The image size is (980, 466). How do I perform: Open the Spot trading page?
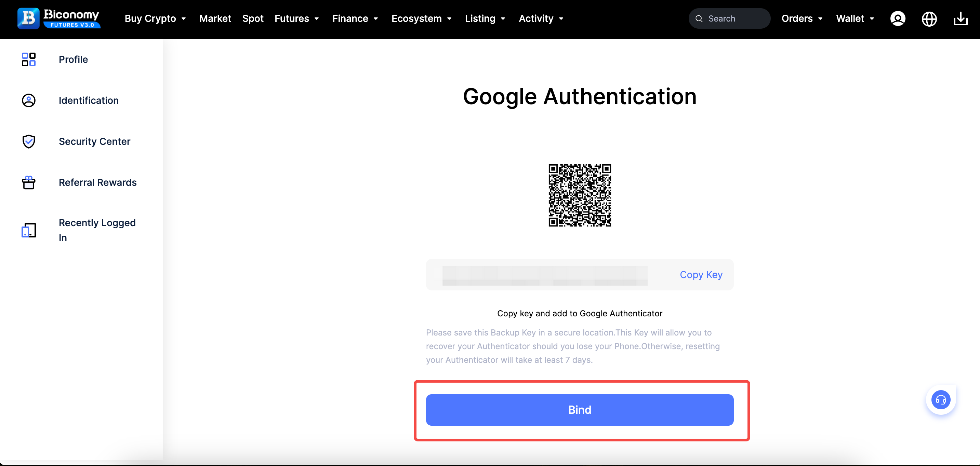pyautogui.click(x=253, y=19)
